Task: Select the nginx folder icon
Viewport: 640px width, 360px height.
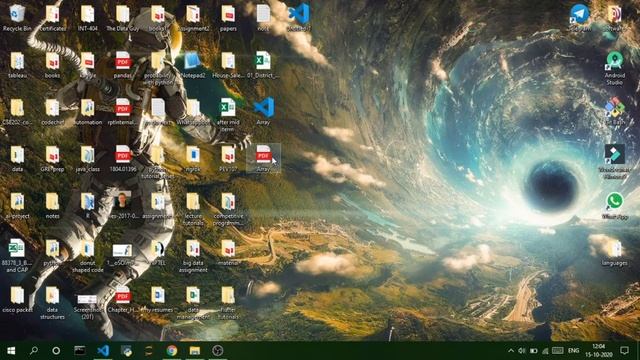Action: (193, 159)
